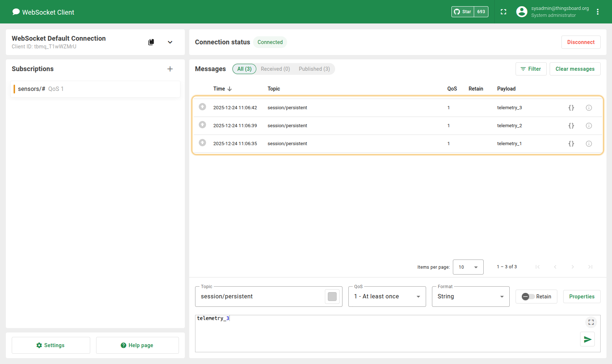
Task: Show only Published (3) messages
Action: pos(314,69)
